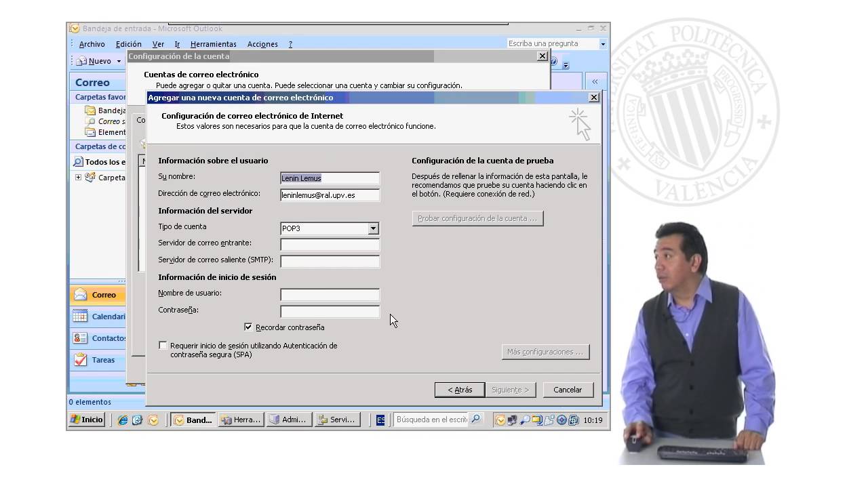Switch to Herra... taskbar window
Viewport: 868px width, 488px height.
click(241, 420)
